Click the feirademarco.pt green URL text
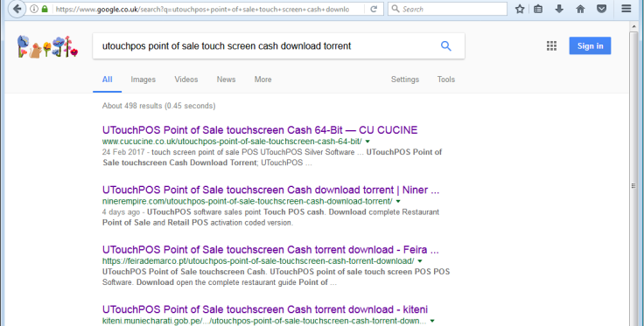644x326 pixels. tap(258, 261)
